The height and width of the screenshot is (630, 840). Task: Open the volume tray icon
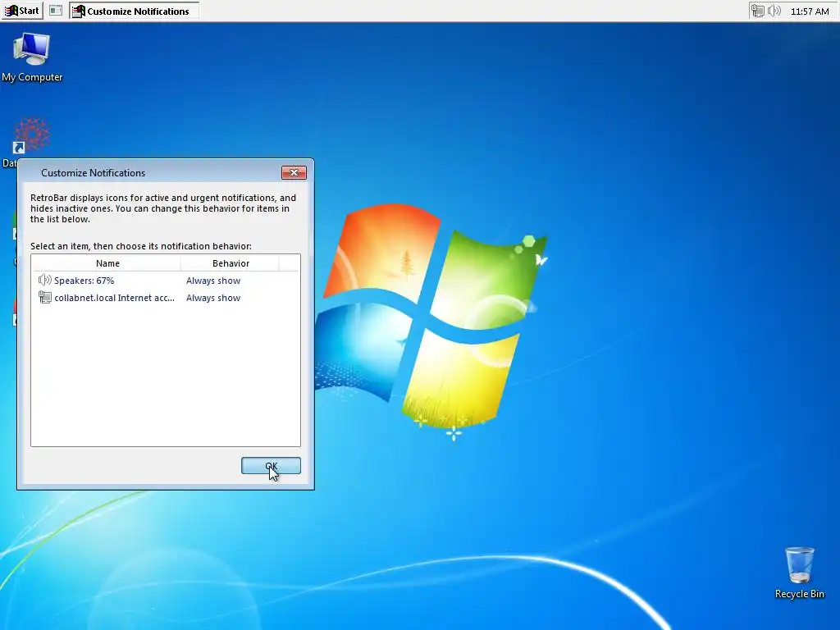(x=774, y=11)
